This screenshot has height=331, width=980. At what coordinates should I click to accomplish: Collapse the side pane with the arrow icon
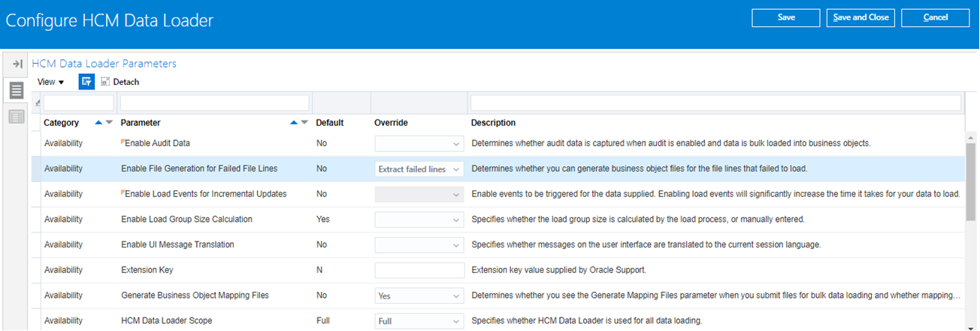17,65
